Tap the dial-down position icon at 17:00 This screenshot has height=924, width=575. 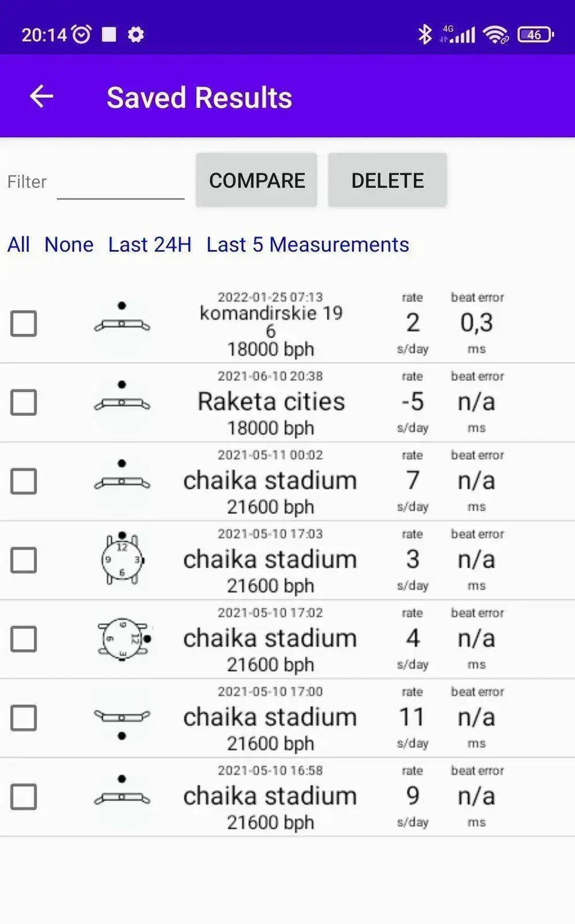(x=122, y=724)
